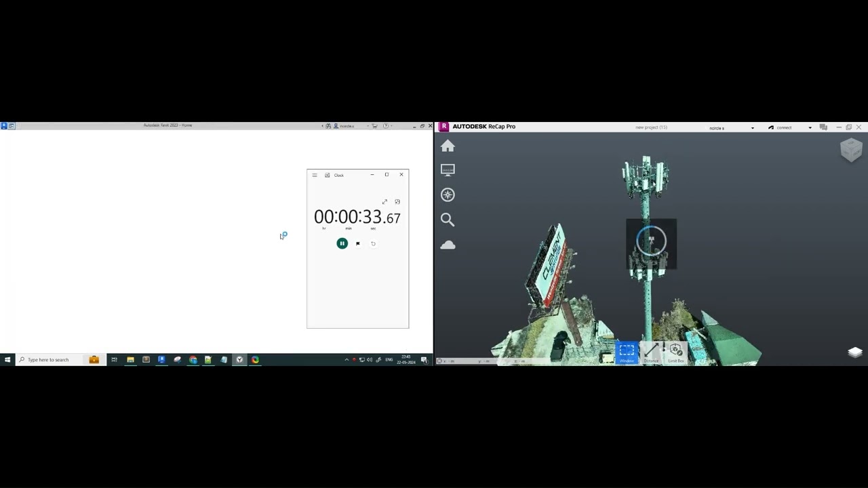Switch ENG input language indicator

pos(389,360)
